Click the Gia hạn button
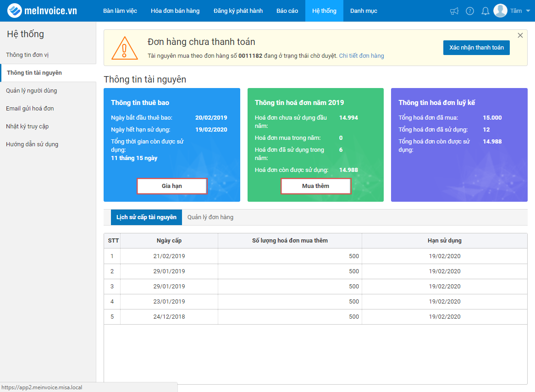 pos(172,186)
